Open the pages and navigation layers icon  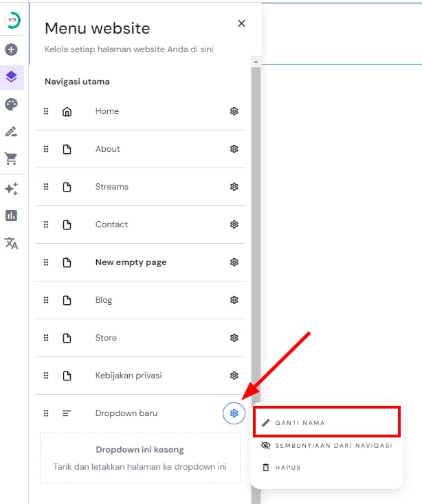click(12, 77)
